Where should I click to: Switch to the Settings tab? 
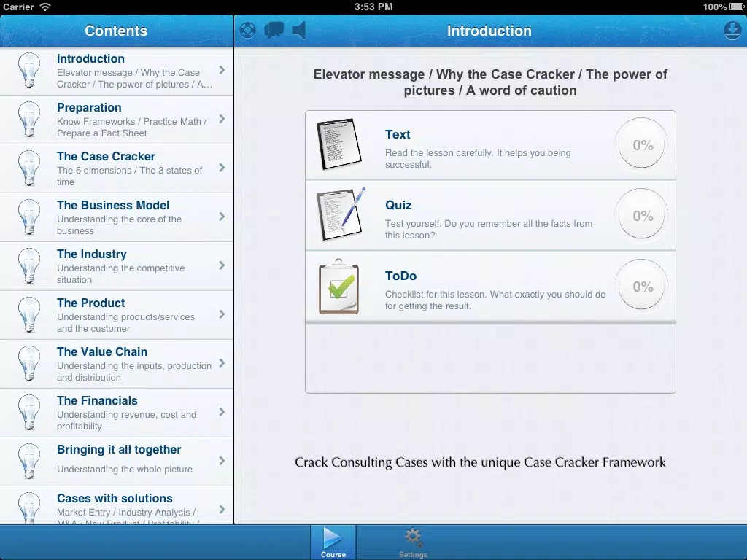pos(413,542)
